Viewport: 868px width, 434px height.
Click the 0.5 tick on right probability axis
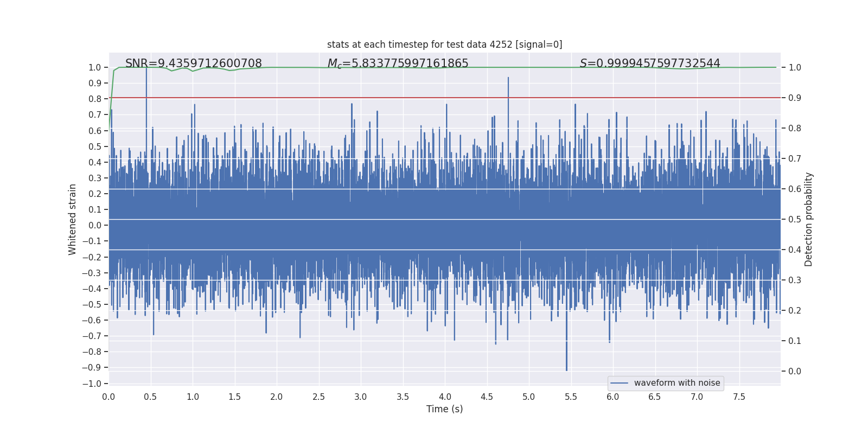coord(795,219)
